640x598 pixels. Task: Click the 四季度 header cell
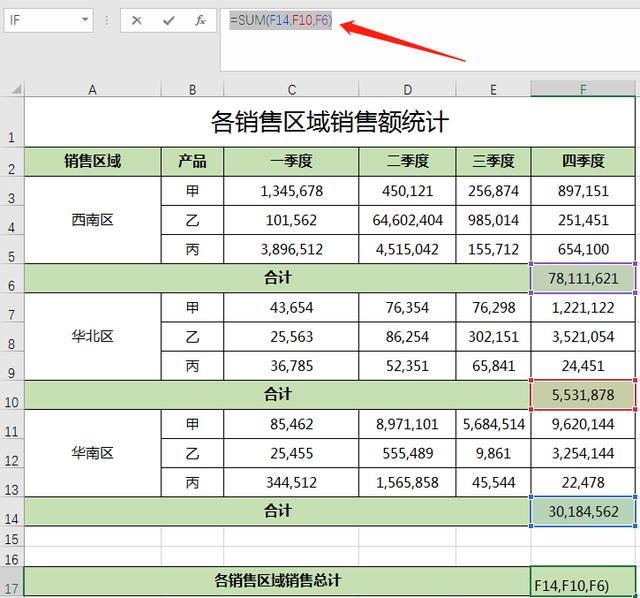click(x=583, y=162)
